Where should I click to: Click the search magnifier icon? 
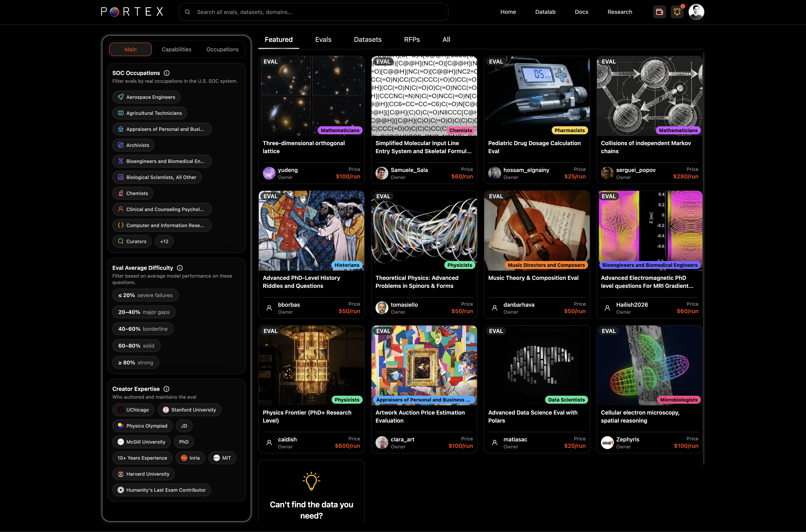pyautogui.click(x=187, y=12)
